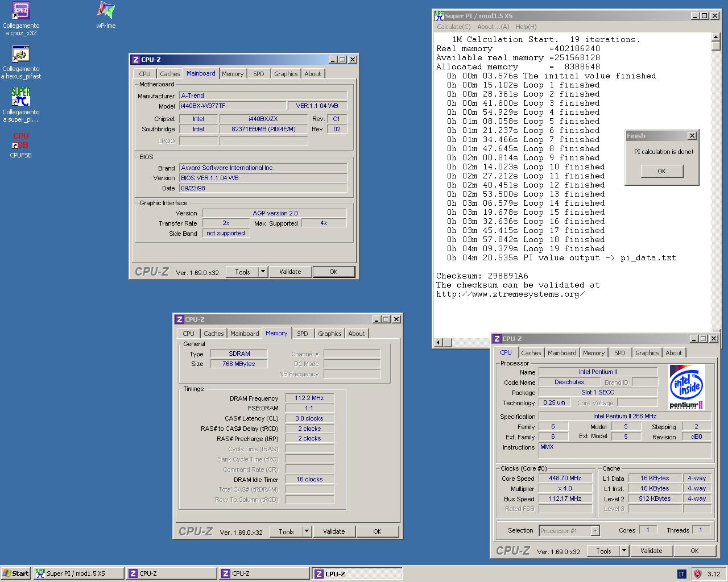728x582 pixels.
Task: Activate the first CPU-Z taskbar button
Action: point(171,573)
